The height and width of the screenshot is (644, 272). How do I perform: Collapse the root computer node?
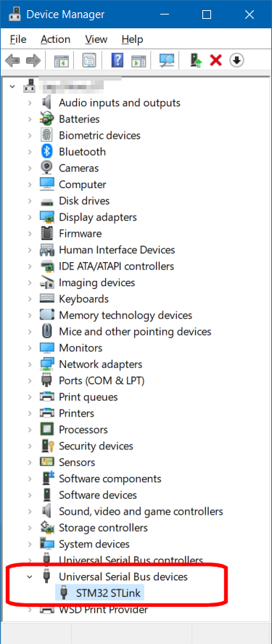pos(13,86)
